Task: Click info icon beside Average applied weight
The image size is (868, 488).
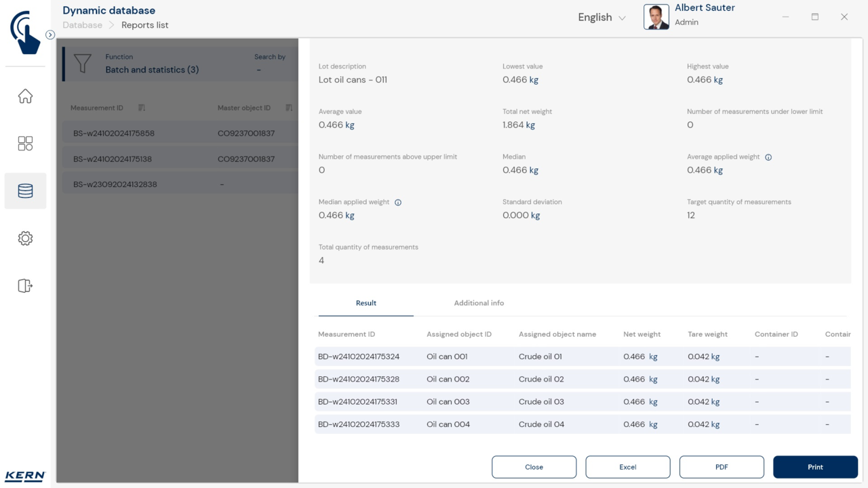Action: (x=768, y=157)
